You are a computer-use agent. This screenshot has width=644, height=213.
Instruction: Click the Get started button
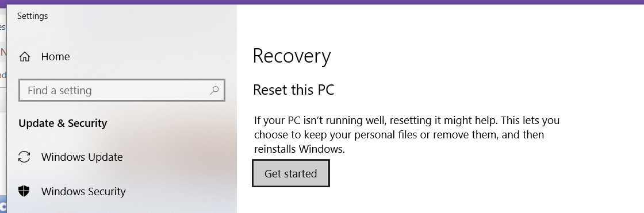tap(291, 173)
